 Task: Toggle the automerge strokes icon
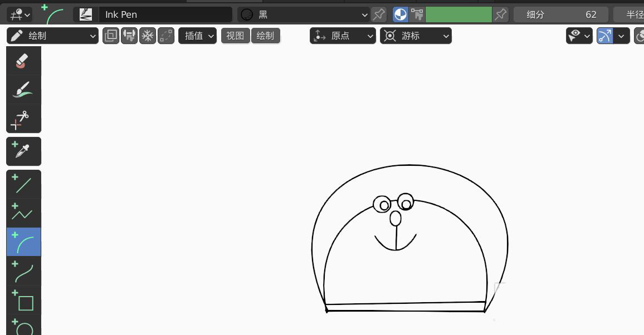pyautogui.click(x=167, y=36)
